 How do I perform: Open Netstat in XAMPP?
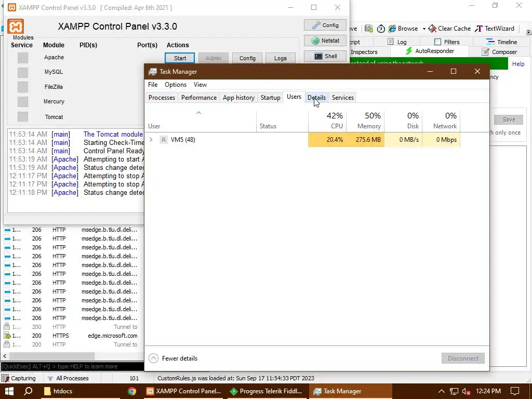pyautogui.click(x=325, y=41)
